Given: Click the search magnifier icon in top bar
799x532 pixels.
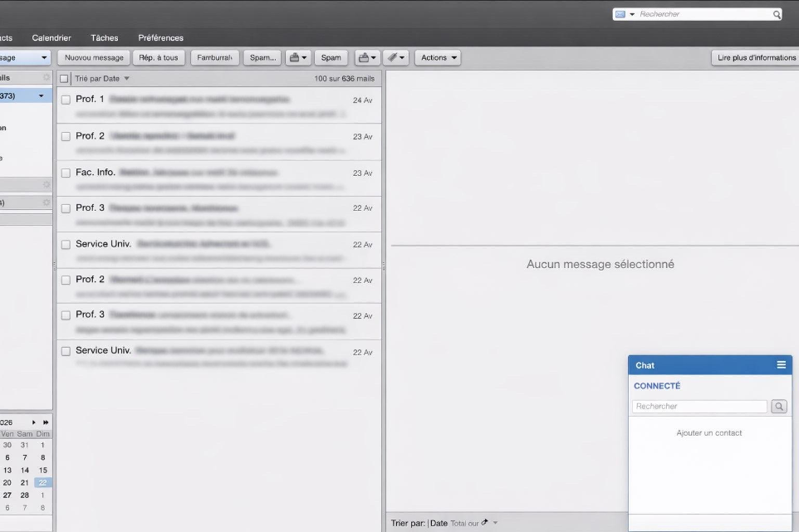Looking at the screenshot, I should click(x=777, y=14).
